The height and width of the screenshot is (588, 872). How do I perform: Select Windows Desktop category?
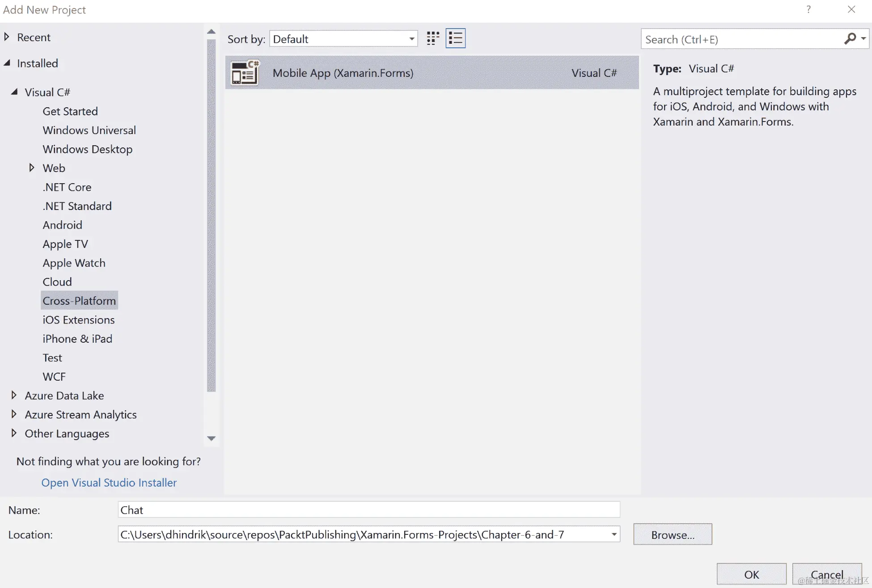[88, 149]
